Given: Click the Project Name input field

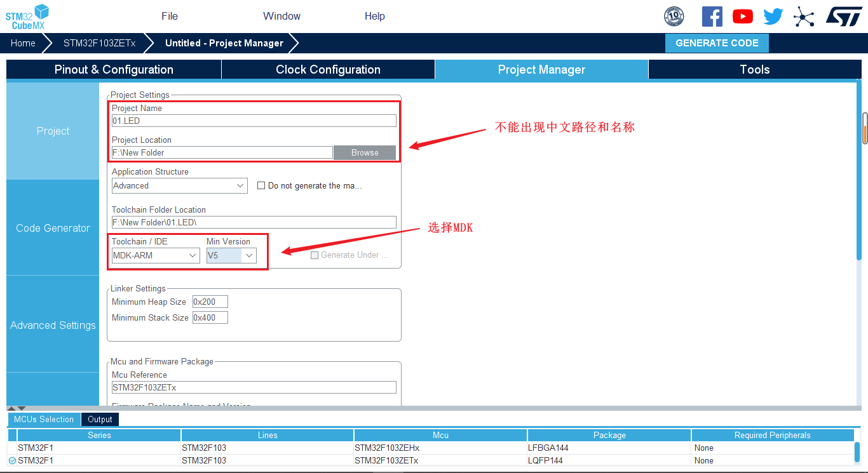Looking at the screenshot, I should 254,121.
